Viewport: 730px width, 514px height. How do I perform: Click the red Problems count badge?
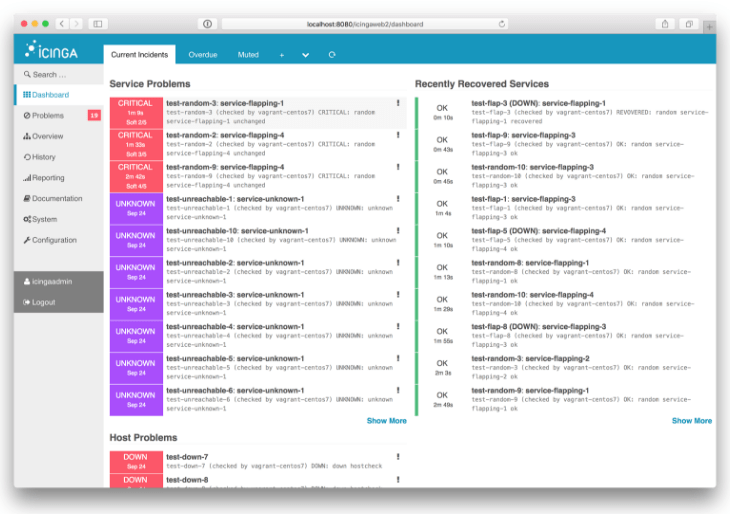[94, 116]
